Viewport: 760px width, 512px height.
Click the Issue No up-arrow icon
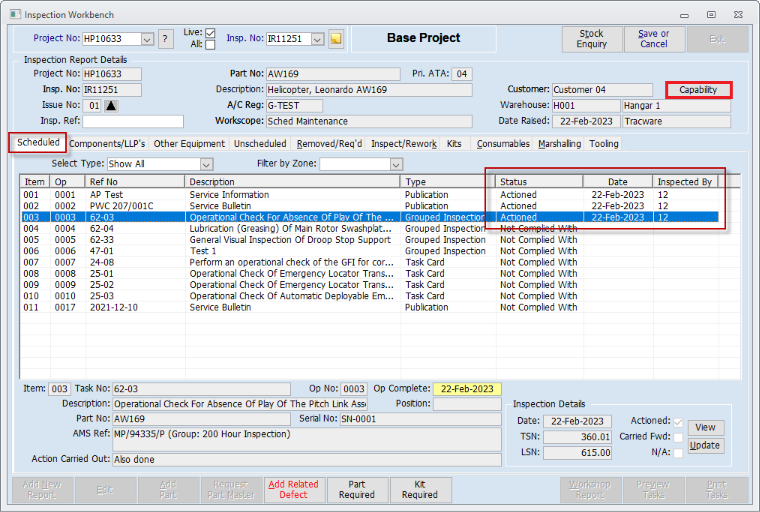click(111, 105)
